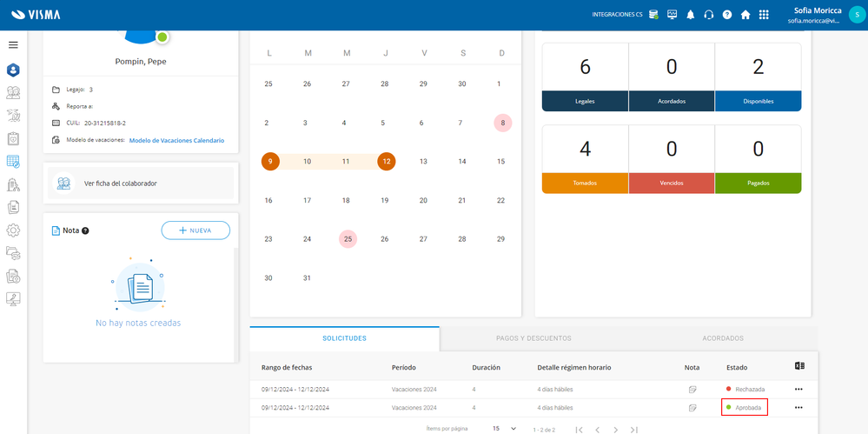Click day 31 on the calendar
The height and width of the screenshot is (434, 868).
[308, 278]
